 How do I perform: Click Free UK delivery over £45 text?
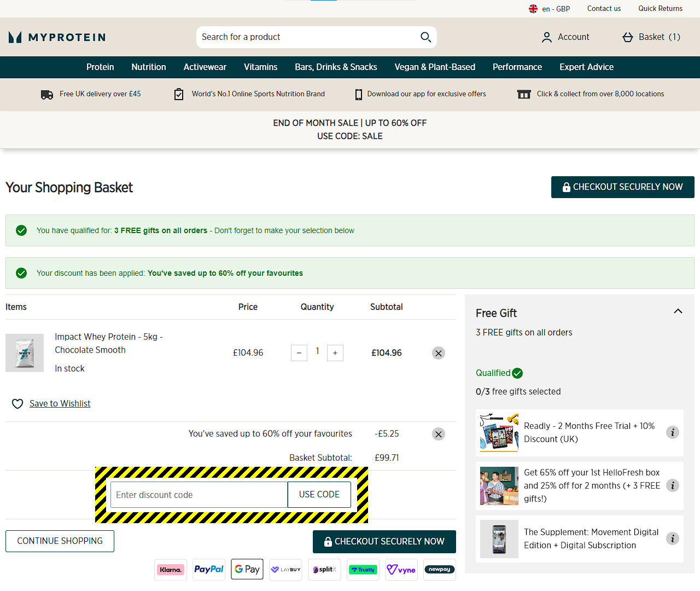(x=100, y=94)
